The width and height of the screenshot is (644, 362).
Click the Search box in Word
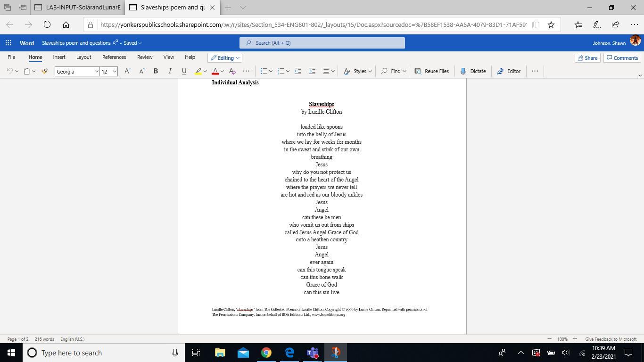322,43
